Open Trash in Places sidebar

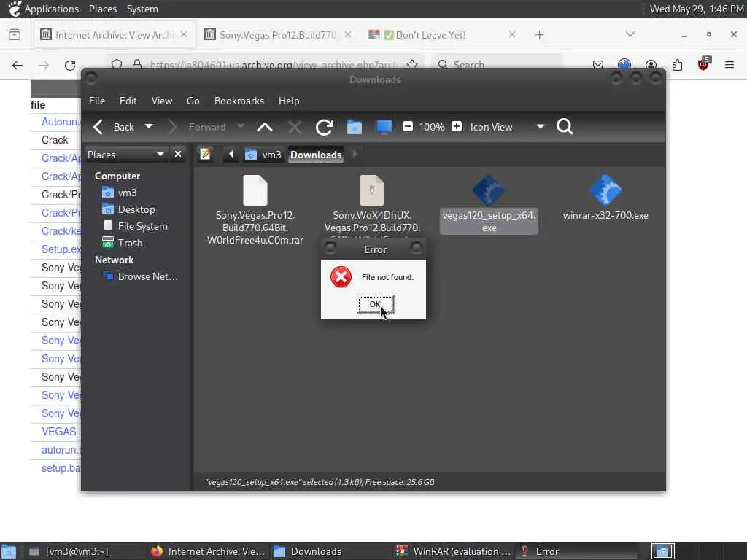[122, 243]
